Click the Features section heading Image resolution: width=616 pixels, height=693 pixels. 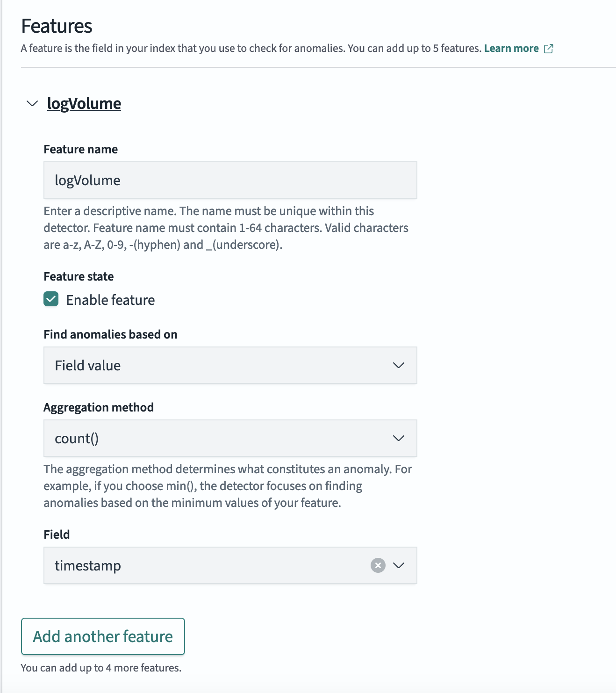(57, 26)
